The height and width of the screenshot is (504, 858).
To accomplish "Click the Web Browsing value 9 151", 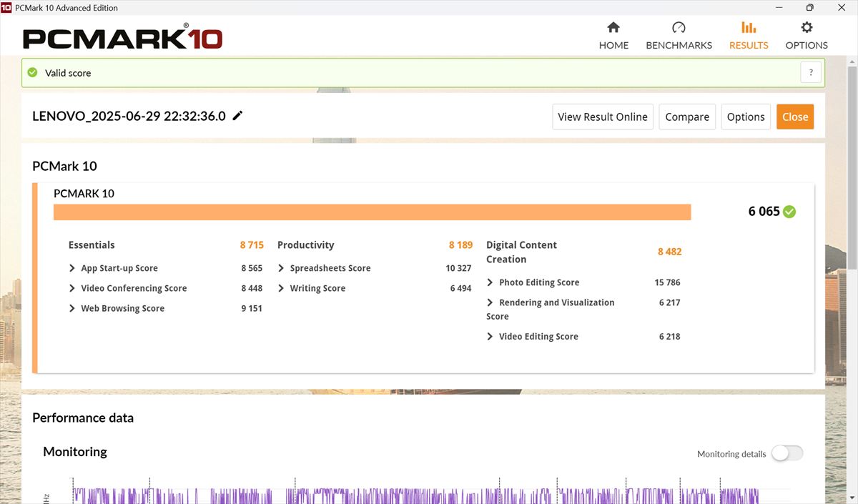I will (252, 308).
